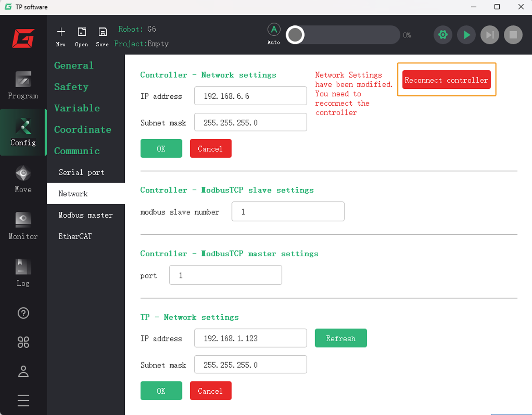Image resolution: width=532 pixels, height=415 pixels.
Task: Select the EtherCAT submenu item
Action: [x=75, y=236]
